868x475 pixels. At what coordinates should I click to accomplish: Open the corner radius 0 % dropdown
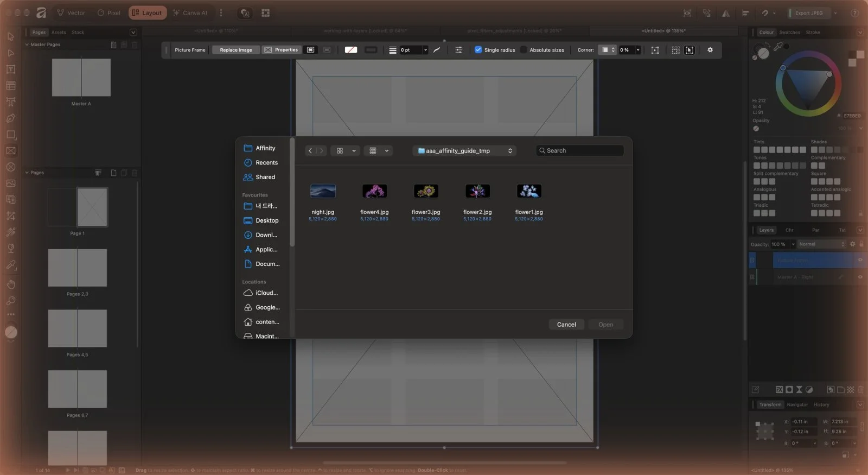(638, 50)
